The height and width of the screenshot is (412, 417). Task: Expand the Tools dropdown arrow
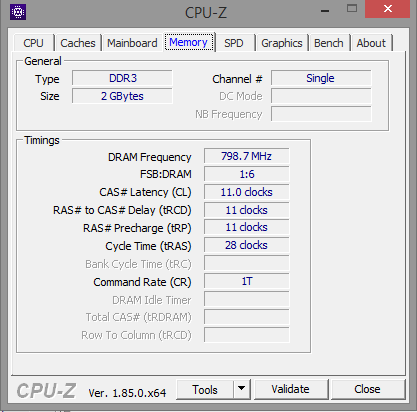tap(242, 389)
